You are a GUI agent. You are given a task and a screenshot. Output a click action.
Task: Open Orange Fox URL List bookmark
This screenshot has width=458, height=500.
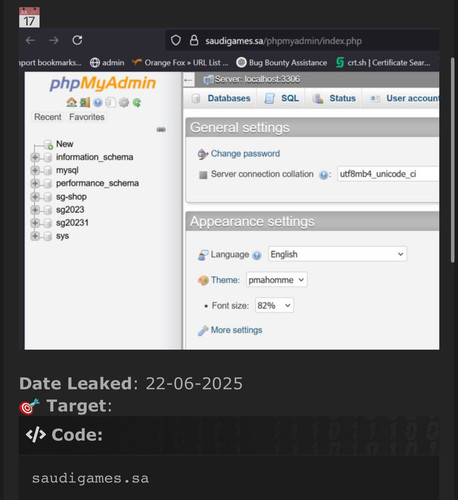click(180, 63)
